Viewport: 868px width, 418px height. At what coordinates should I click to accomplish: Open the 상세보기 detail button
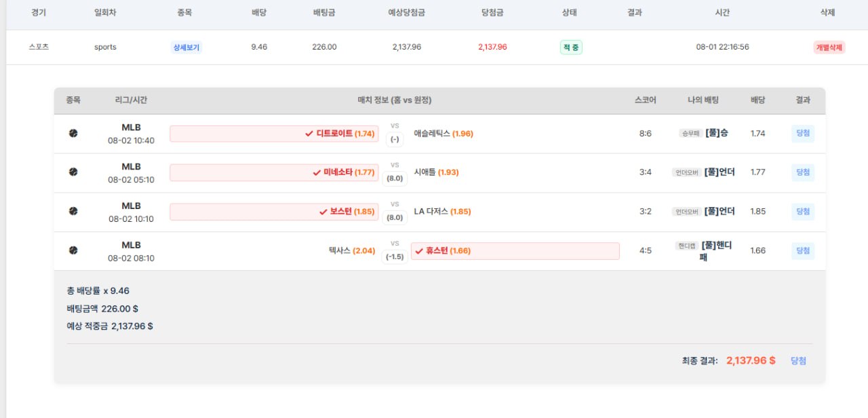click(186, 47)
